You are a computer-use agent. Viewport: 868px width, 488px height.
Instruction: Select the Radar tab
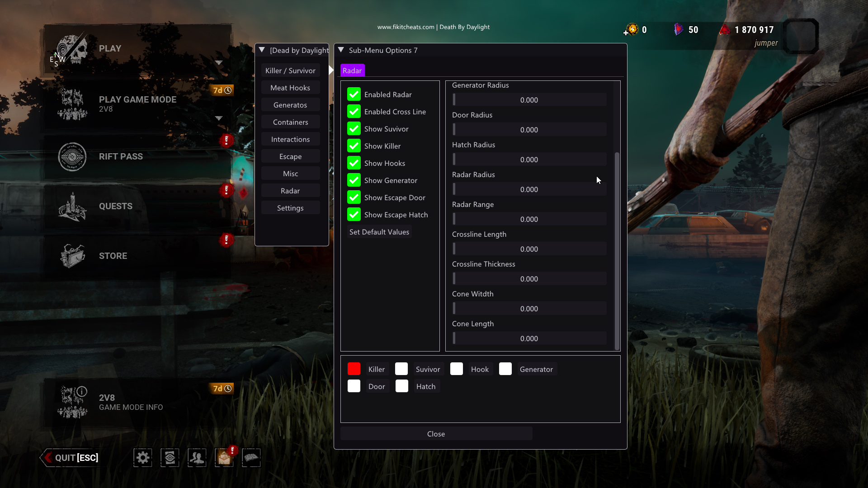coord(352,70)
